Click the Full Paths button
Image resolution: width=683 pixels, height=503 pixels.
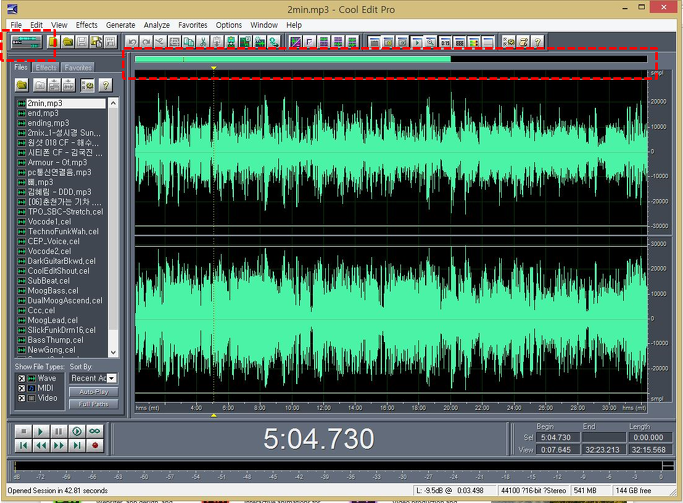pos(94,404)
